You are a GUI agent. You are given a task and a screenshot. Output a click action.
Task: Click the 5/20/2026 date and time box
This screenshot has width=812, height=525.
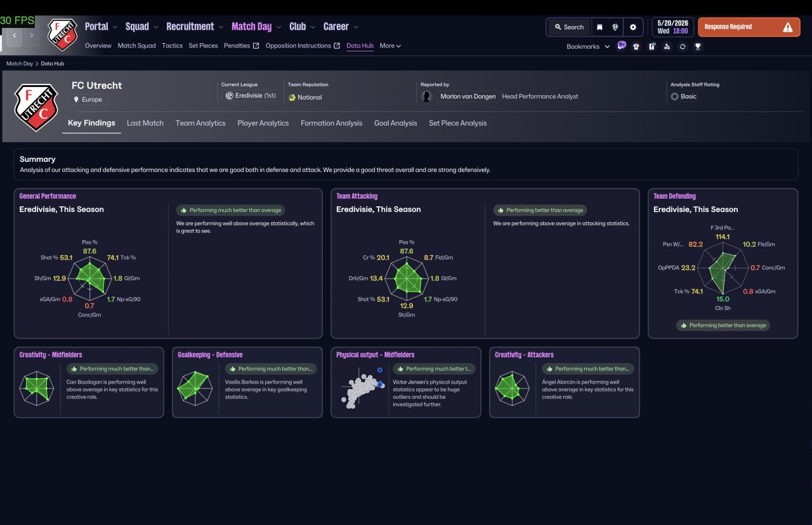tap(672, 27)
